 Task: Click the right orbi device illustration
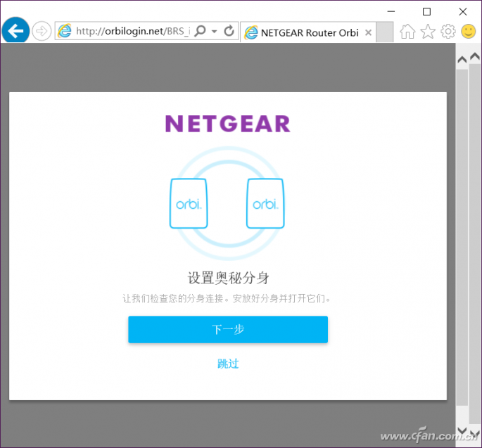point(265,203)
